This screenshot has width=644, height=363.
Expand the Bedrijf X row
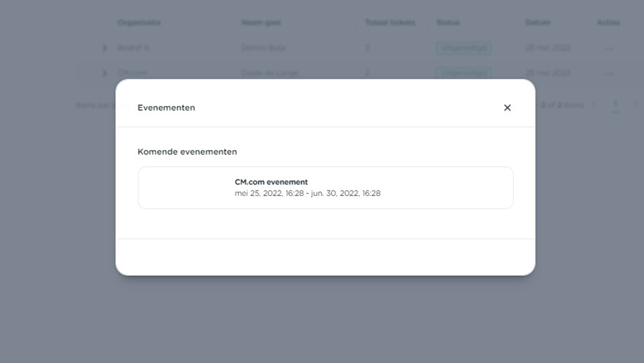105,48
